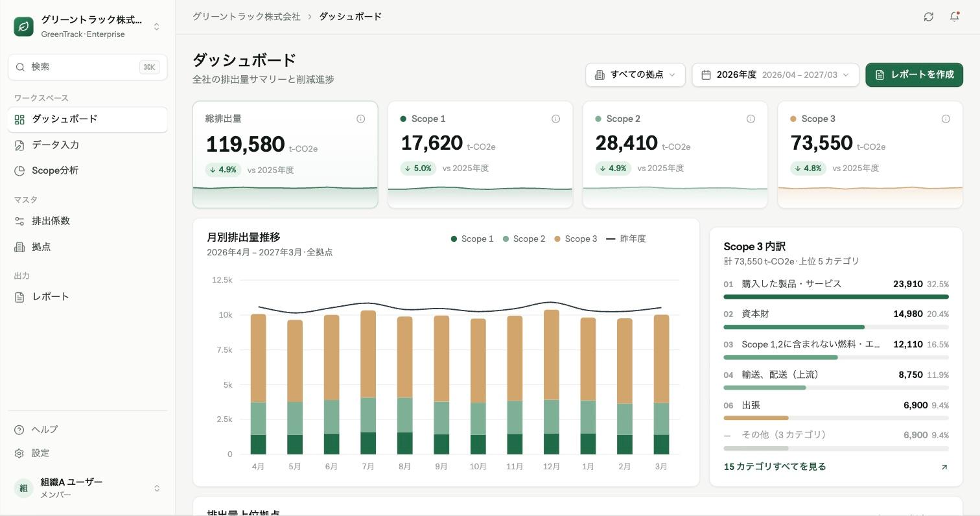Click the arrow icon beside 15カテゴリすべてを見る
This screenshot has width=980, height=516.
click(x=944, y=467)
